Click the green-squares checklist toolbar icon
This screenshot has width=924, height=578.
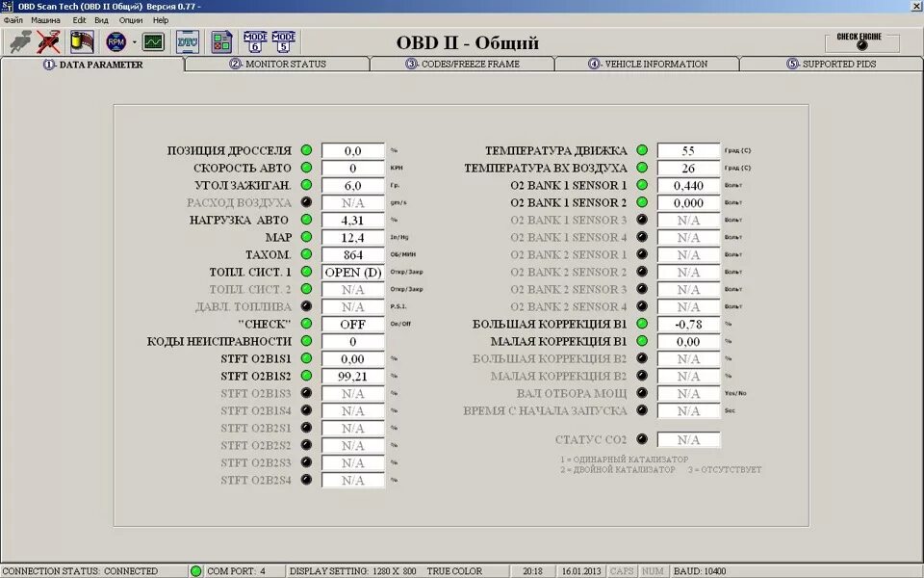(x=222, y=42)
